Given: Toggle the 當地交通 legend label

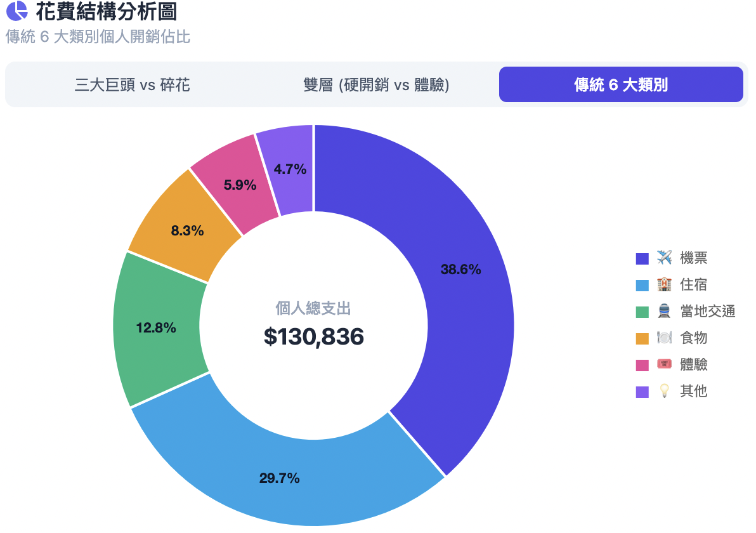Looking at the screenshot, I should [707, 311].
